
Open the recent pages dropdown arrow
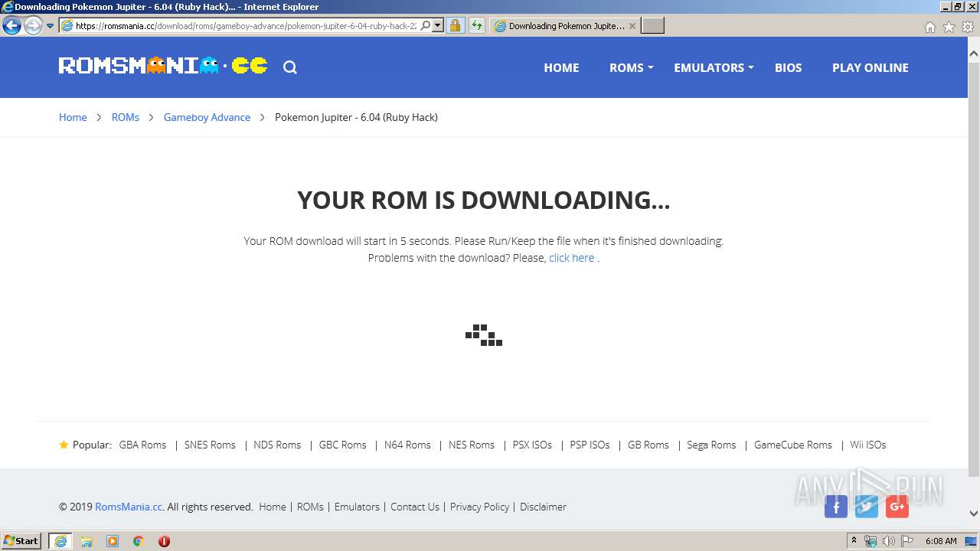coord(50,26)
